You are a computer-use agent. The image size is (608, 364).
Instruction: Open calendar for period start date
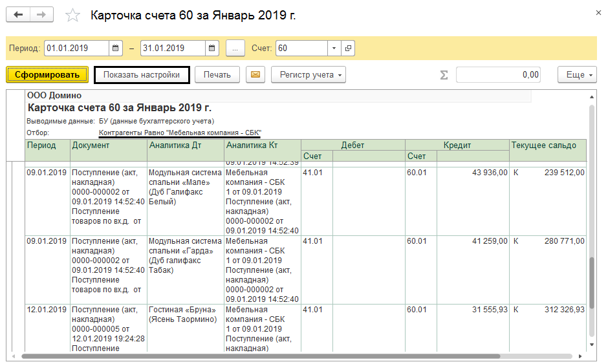(x=116, y=48)
